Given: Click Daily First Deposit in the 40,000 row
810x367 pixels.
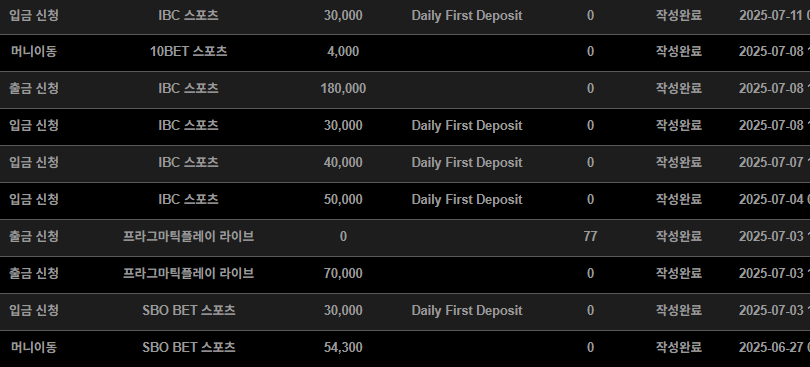Looking at the screenshot, I should 467,162.
